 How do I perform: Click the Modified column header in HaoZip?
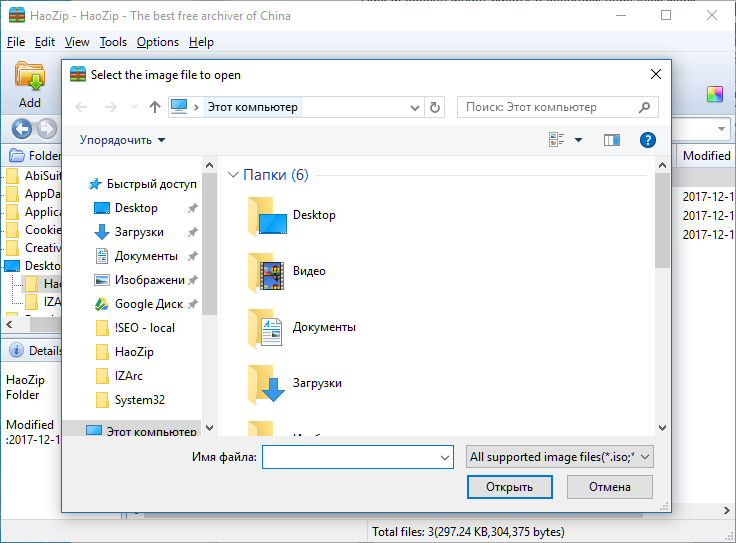(706, 156)
